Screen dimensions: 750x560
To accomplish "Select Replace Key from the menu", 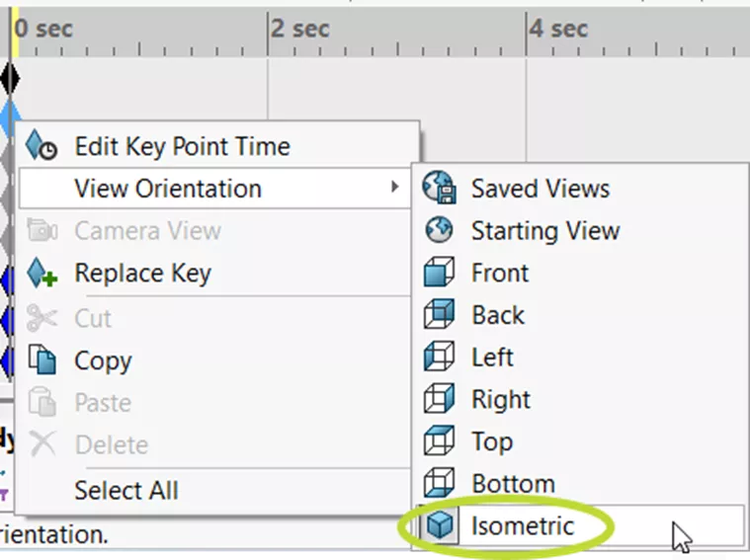I will pos(142,274).
